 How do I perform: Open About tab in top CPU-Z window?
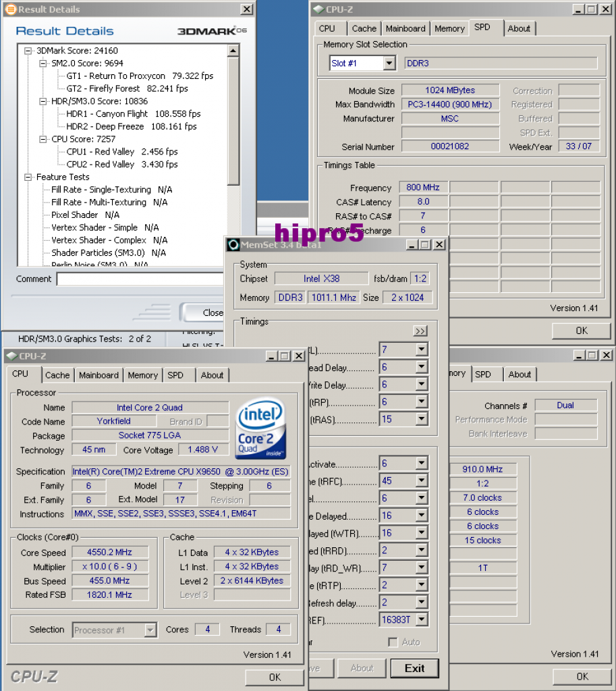click(519, 28)
